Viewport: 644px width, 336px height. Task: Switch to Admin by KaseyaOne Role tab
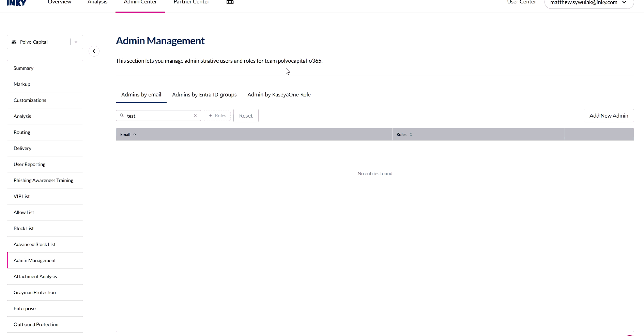pyautogui.click(x=279, y=95)
